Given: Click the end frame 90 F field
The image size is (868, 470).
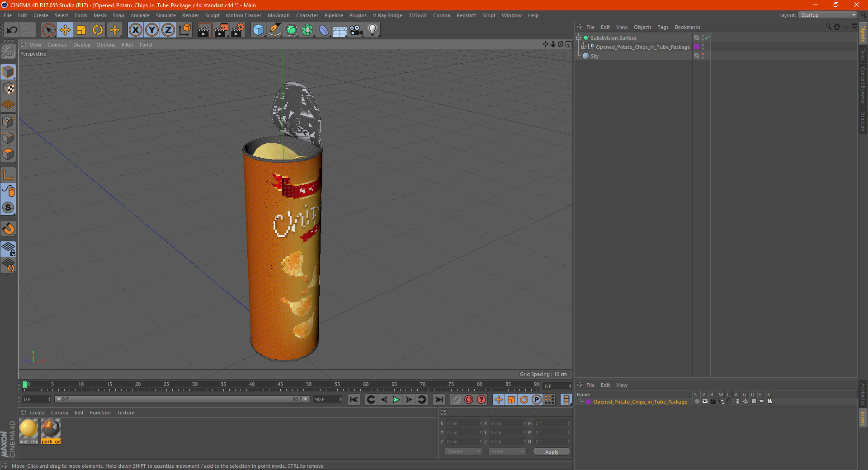Looking at the screenshot, I should coord(328,399).
